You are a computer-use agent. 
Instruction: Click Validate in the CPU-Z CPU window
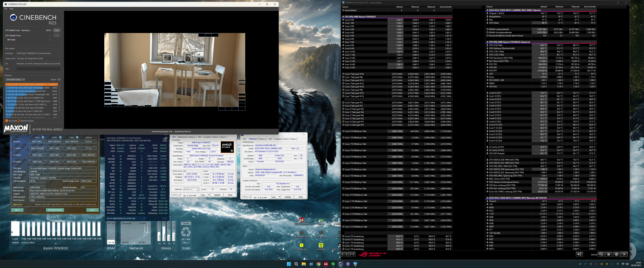(x=217, y=195)
